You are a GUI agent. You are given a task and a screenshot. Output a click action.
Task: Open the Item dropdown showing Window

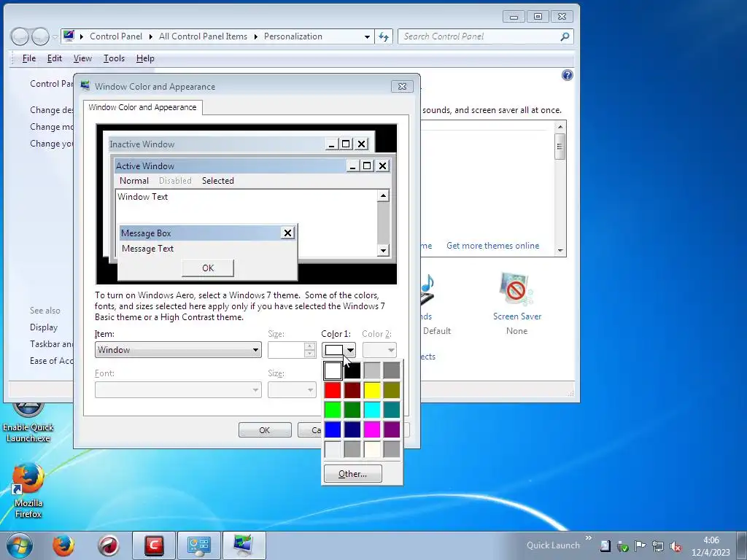pos(178,350)
